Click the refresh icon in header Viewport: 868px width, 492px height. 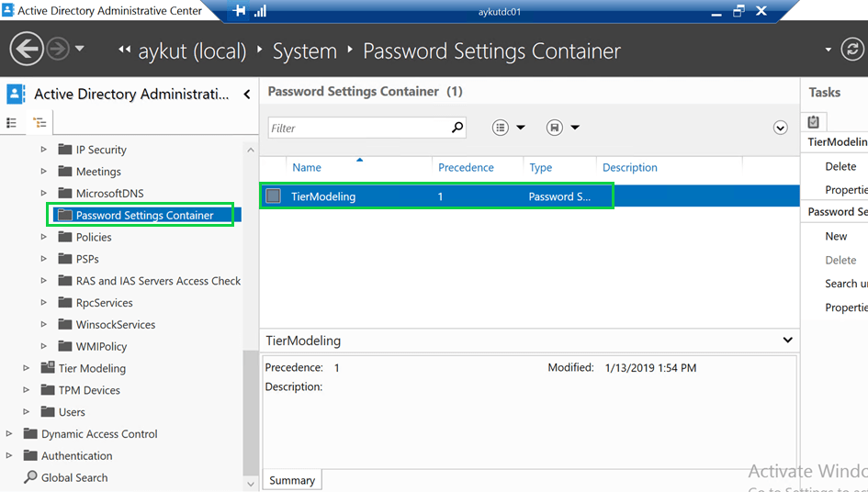852,50
